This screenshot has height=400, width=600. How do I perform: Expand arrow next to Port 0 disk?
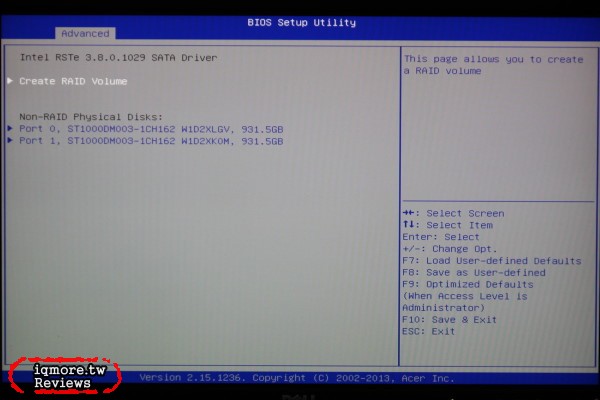(10, 128)
